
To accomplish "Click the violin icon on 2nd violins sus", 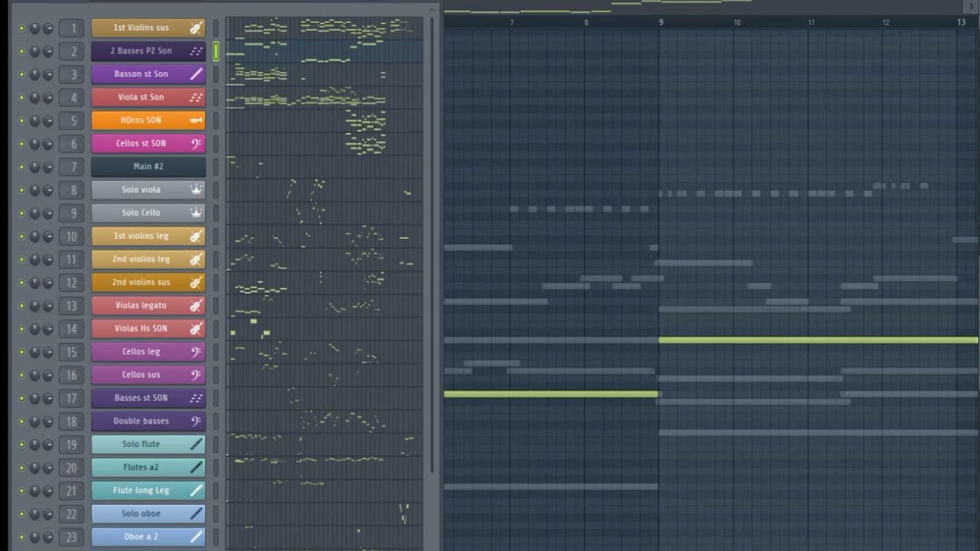I will pyautogui.click(x=196, y=282).
